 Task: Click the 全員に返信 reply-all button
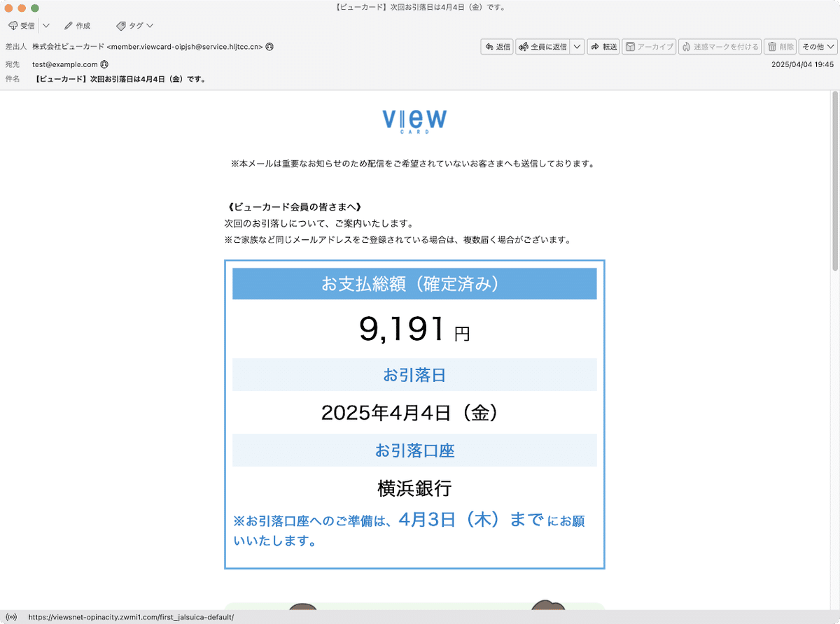(543, 47)
